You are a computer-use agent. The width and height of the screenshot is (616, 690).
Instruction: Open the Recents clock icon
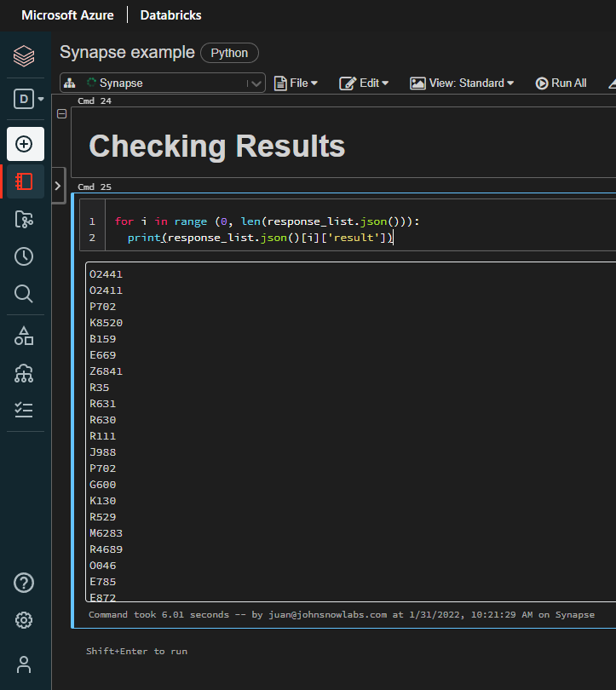(x=24, y=256)
